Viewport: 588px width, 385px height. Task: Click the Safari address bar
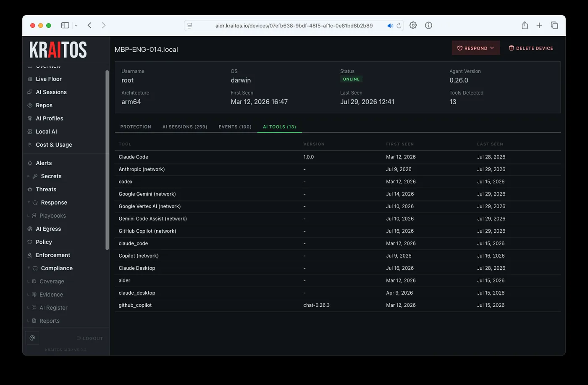click(x=294, y=26)
